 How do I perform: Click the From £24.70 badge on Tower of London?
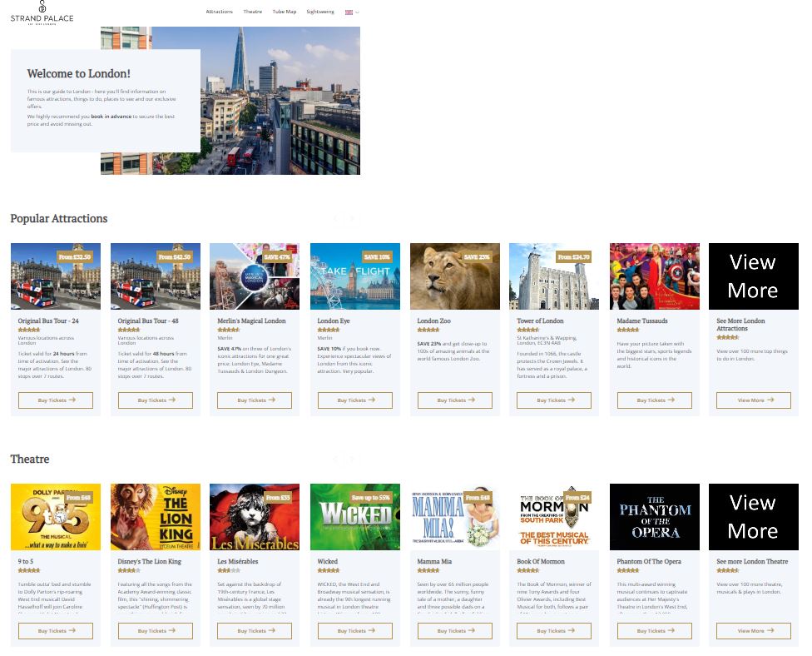click(x=574, y=256)
